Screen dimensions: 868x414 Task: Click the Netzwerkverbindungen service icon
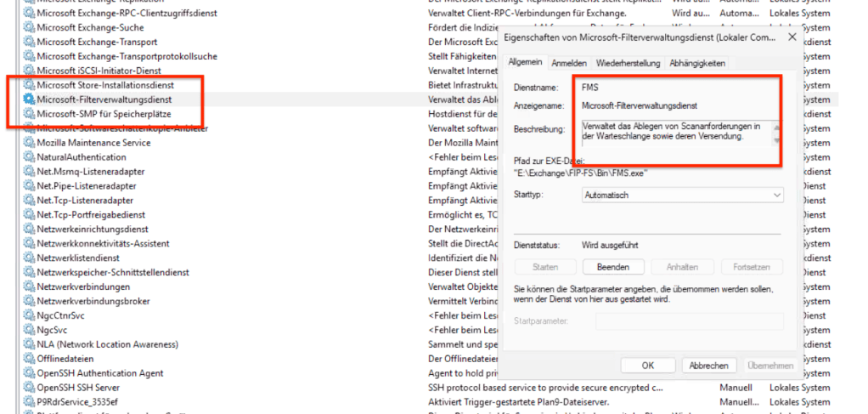(x=30, y=286)
